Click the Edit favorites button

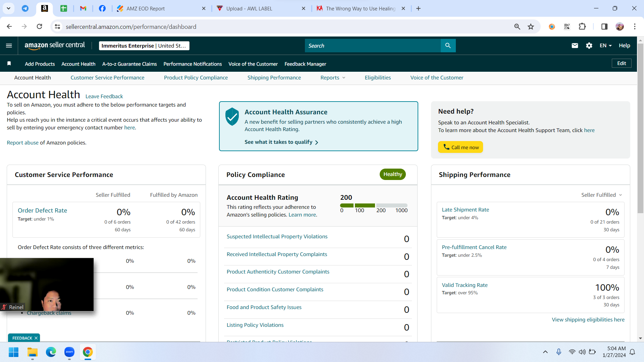click(622, 63)
